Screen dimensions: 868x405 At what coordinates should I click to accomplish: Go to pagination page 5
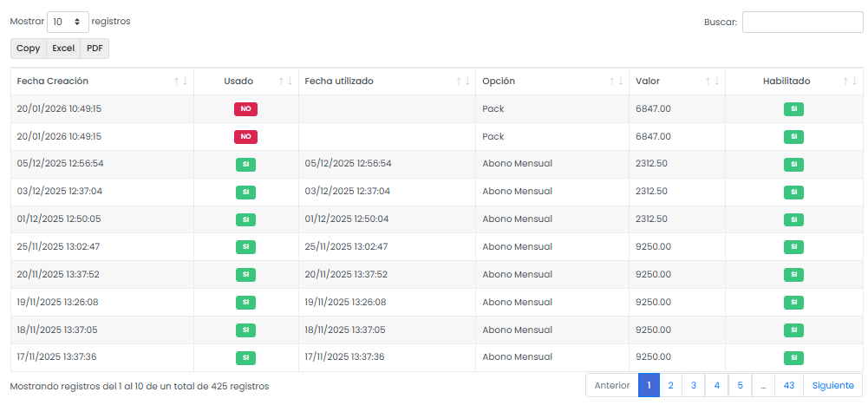coord(741,386)
